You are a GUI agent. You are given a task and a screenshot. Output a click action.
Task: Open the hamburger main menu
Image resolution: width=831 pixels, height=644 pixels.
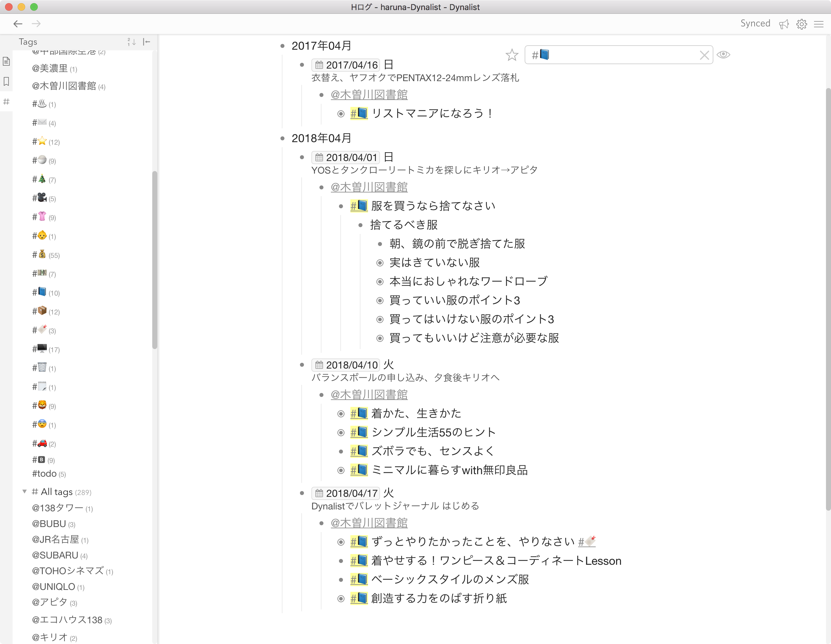point(819,24)
